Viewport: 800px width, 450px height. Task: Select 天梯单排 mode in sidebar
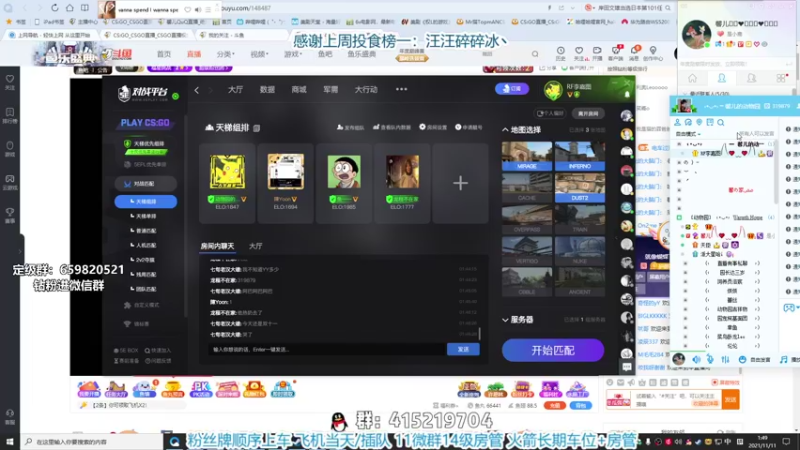(x=146, y=216)
